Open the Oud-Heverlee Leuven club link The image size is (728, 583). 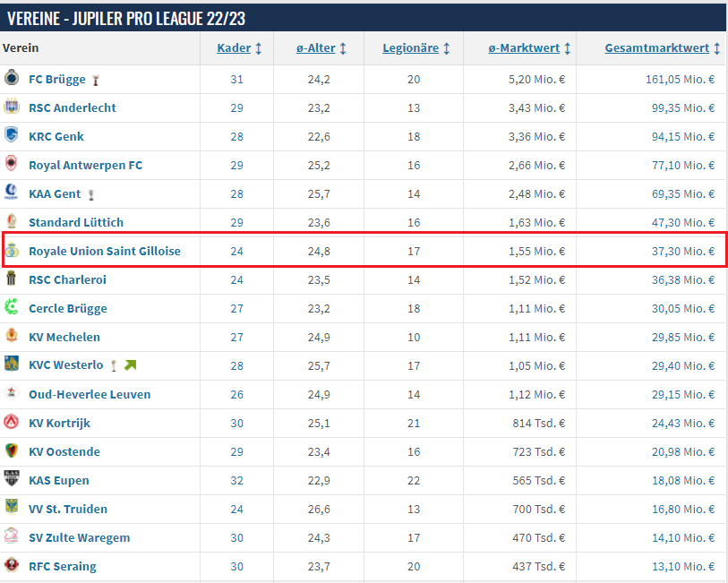pos(90,395)
